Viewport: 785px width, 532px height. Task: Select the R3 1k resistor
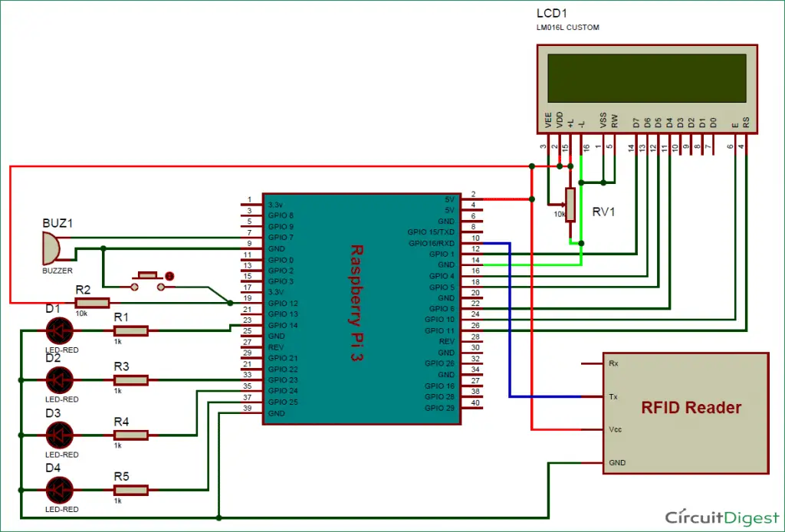pyautogui.click(x=130, y=379)
